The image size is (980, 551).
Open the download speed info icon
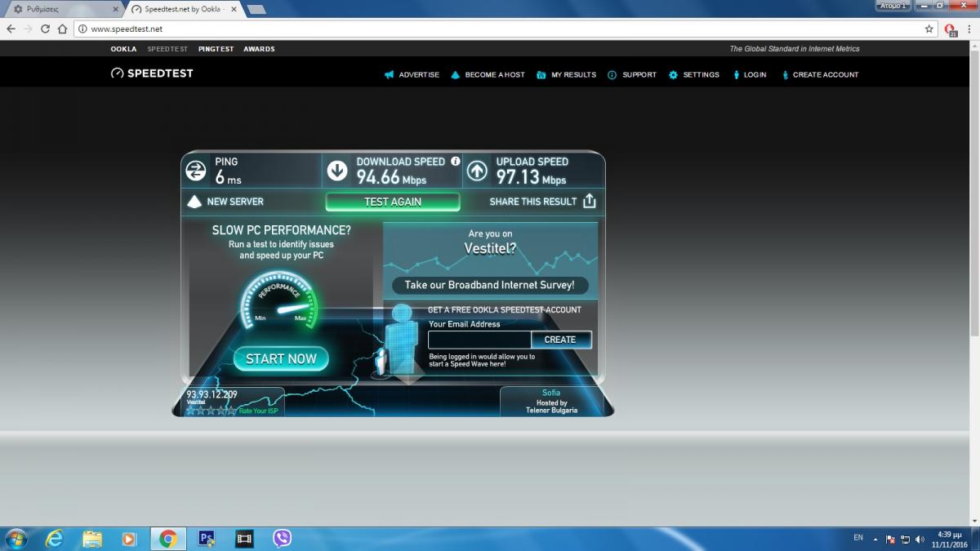tap(456, 162)
